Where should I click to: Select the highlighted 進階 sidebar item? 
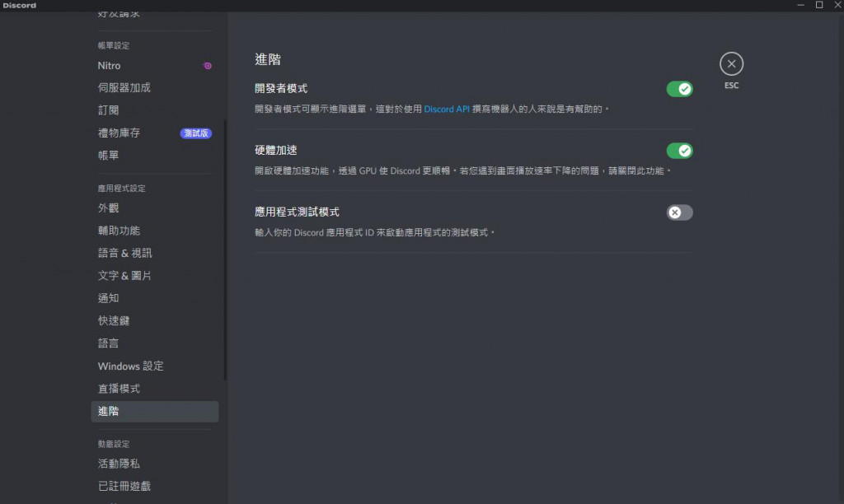click(154, 412)
